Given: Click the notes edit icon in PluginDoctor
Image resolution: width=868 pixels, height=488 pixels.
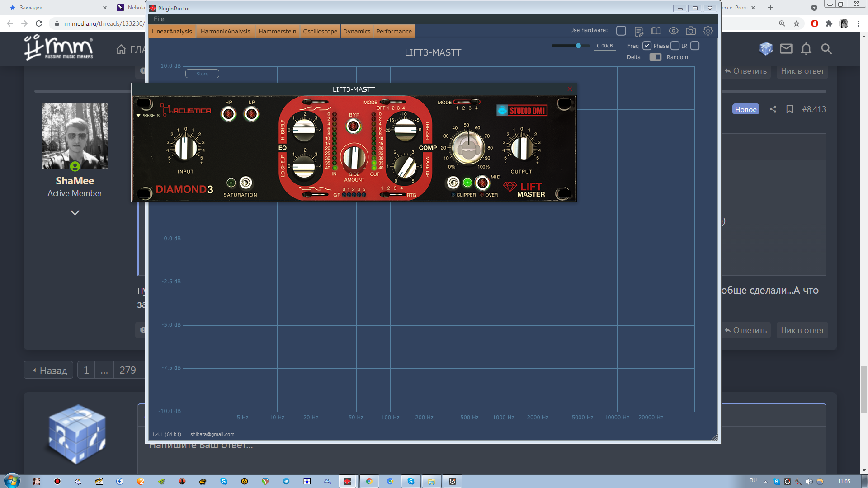Looking at the screenshot, I should [x=638, y=31].
